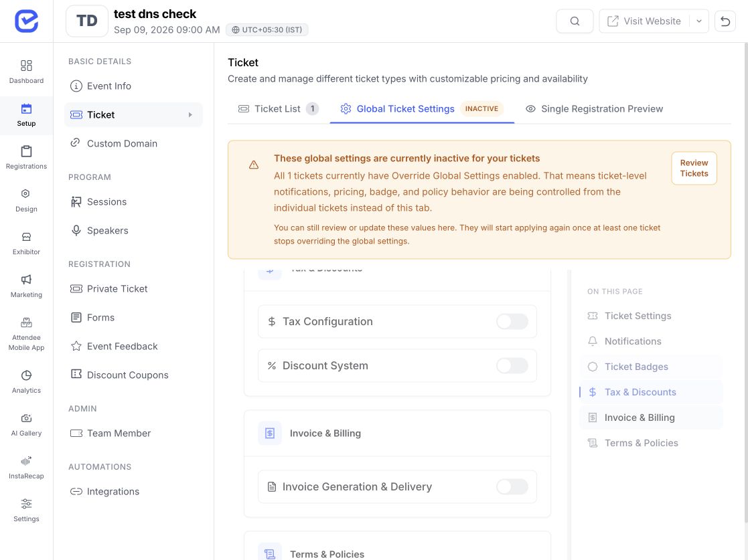Switch to the Ticket List tab
The height and width of the screenshot is (560, 748).
click(279, 108)
